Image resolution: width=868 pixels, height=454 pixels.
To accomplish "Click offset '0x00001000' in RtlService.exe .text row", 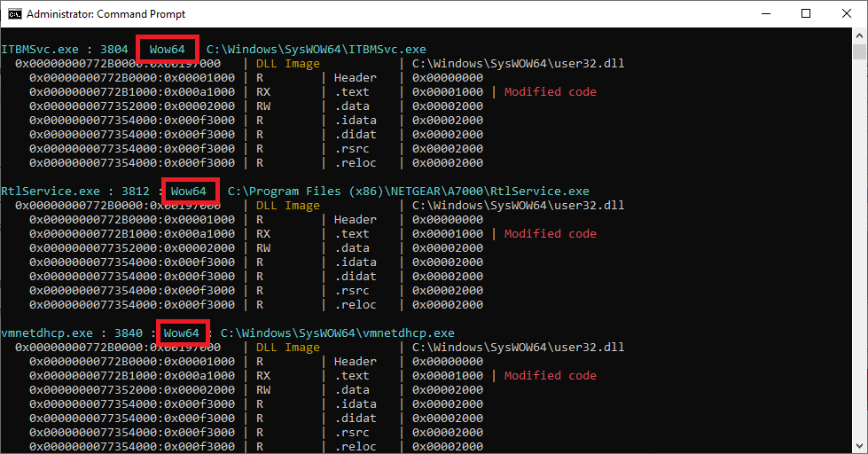I will (448, 233).
